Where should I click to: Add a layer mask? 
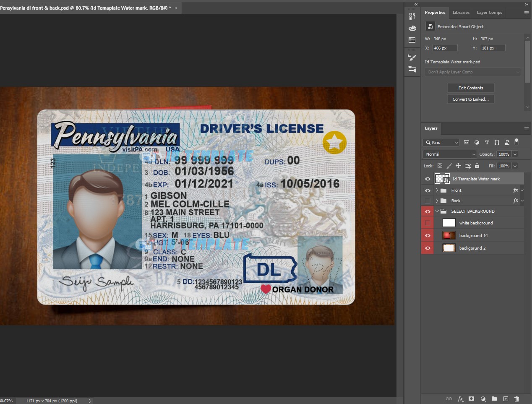472,399
